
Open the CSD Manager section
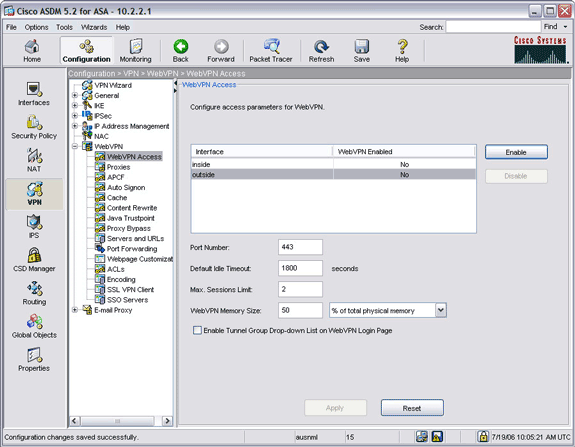click(x=34, y=260)
